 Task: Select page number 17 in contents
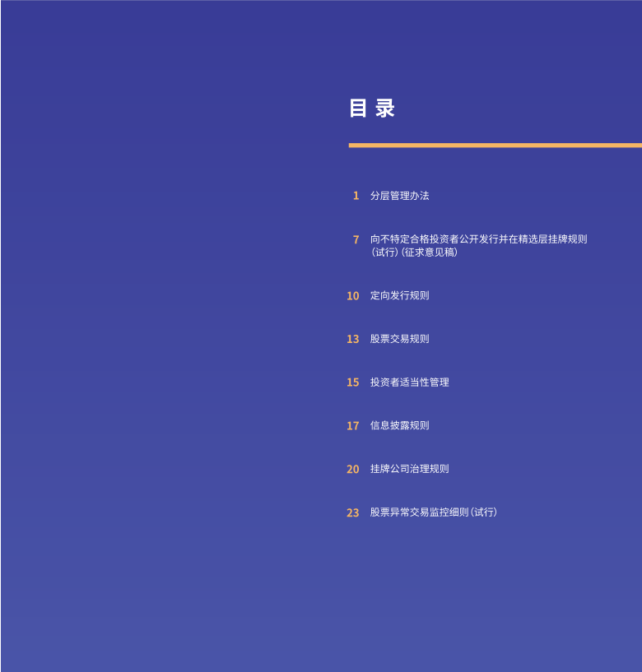tap(352, 426)
